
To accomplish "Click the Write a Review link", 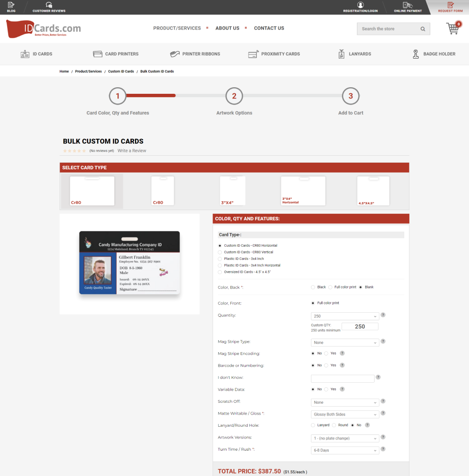I will [132, 151].
